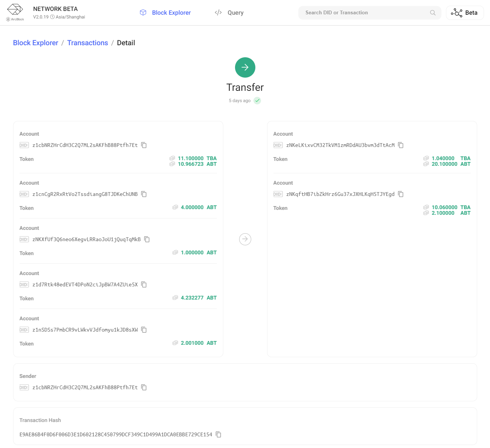This screenshot has height=448, width=490.
Task: Copy the z1d7Rtk48edEVT4DPoN2ciJpBW7A4ZUie5X address
Action: 144,284
